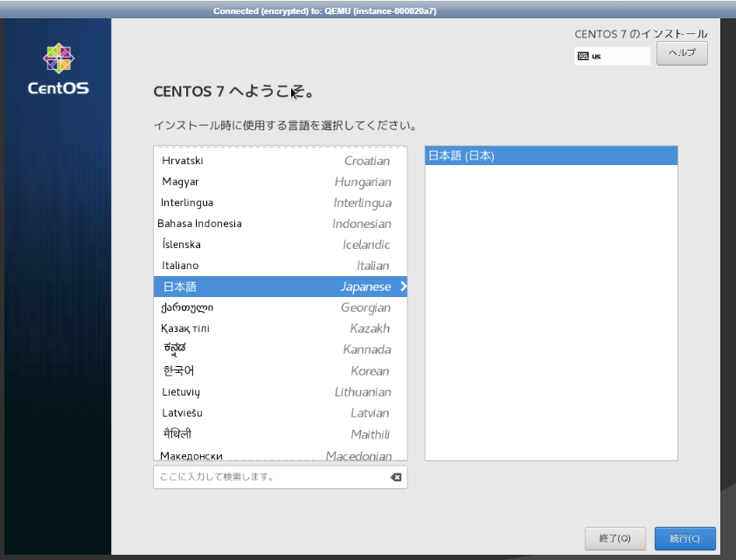Select Bahasa Indonesia language
Screen dimensions: 736x560
[281, 224]
